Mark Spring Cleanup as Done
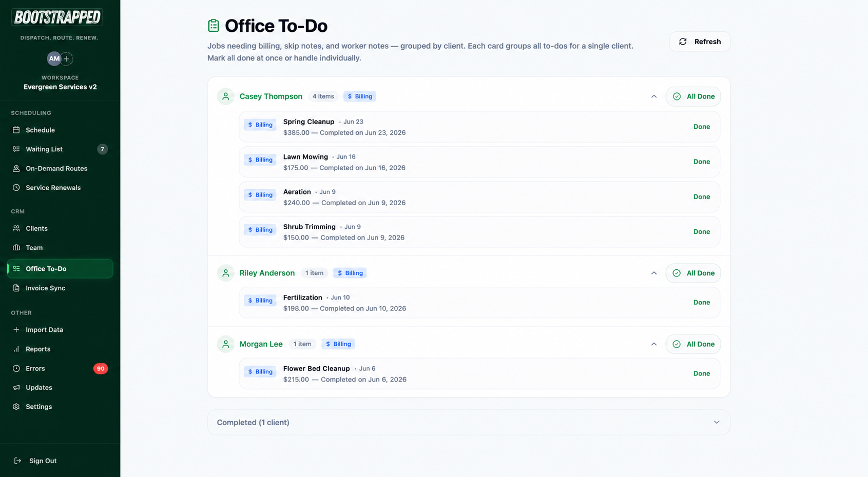Viewport: 868px width, 477px height. 702,127
